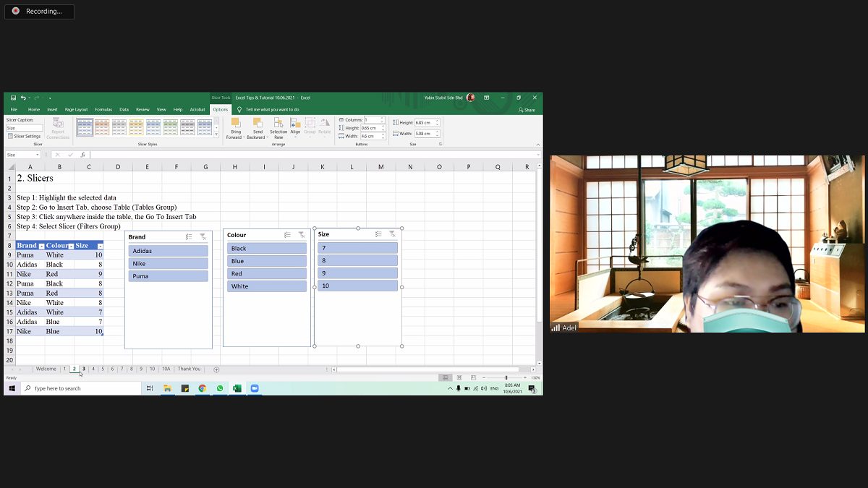Open sheet tab 10A
Screen dimensions: 868x488
point(166,369)
